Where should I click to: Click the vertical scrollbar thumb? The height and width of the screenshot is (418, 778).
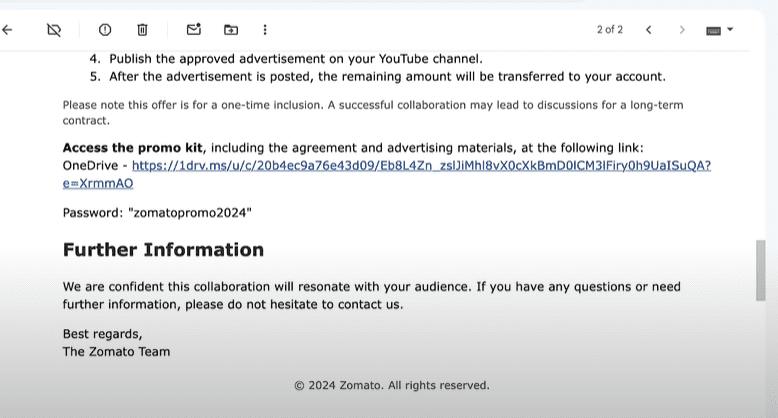coord(760,270)
